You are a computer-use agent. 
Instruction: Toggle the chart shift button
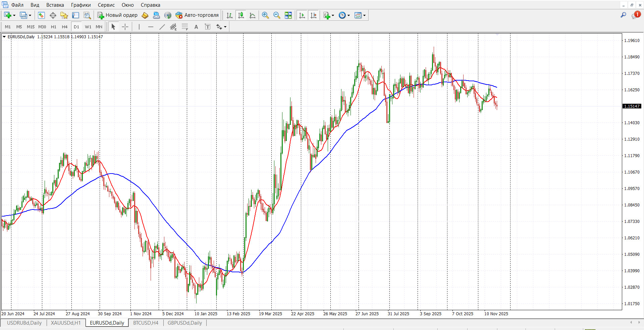(x=313, y=15)
